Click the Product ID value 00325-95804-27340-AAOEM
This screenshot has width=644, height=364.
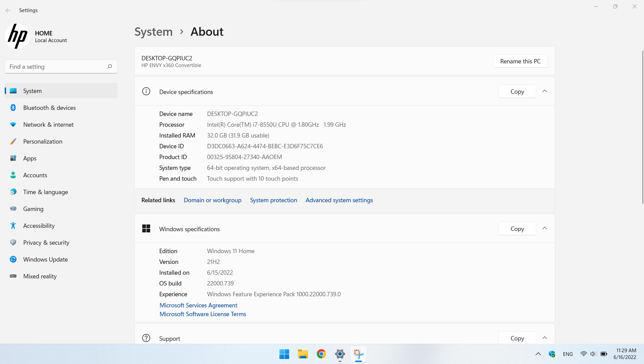[244, 157]
